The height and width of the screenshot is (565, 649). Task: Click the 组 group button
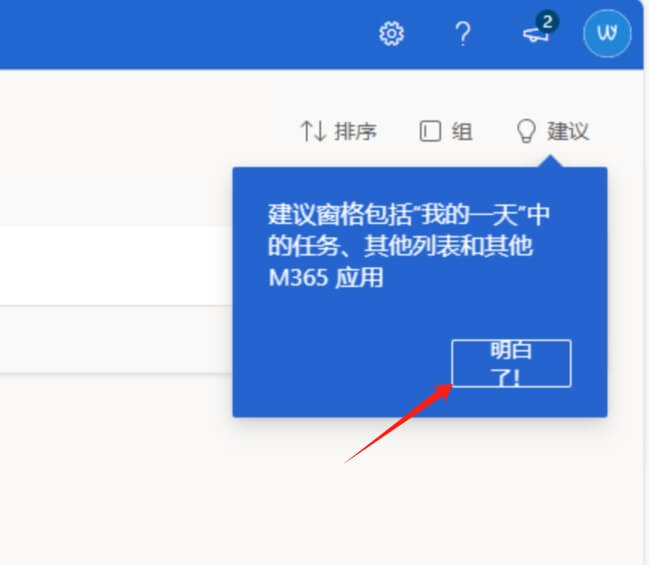pyautogui.click(x=446, y=131)
